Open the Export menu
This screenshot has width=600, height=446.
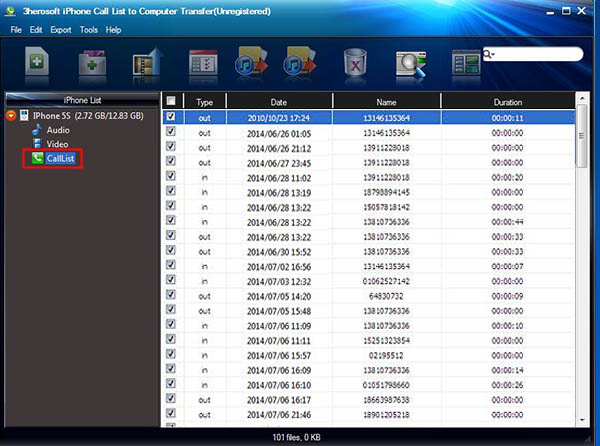tap(60, 30)
